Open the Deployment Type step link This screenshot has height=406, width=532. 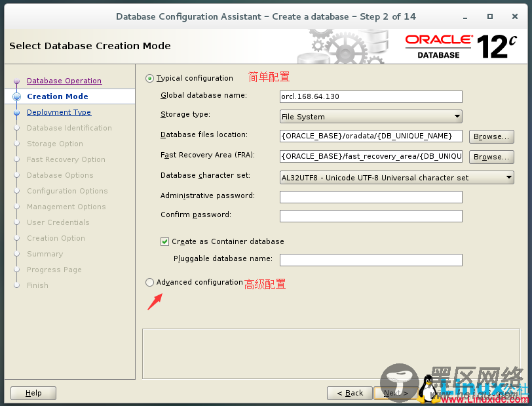pos(59,112)
